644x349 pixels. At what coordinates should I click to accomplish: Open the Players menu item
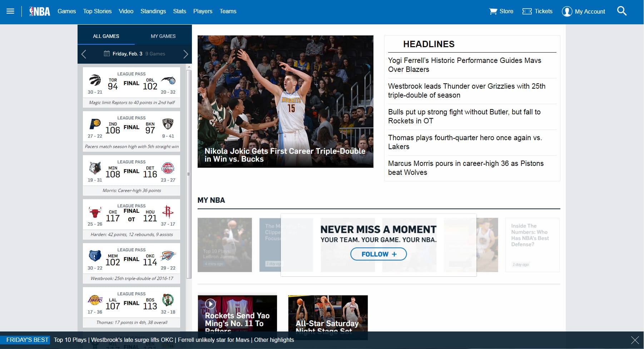coord(203,11)
